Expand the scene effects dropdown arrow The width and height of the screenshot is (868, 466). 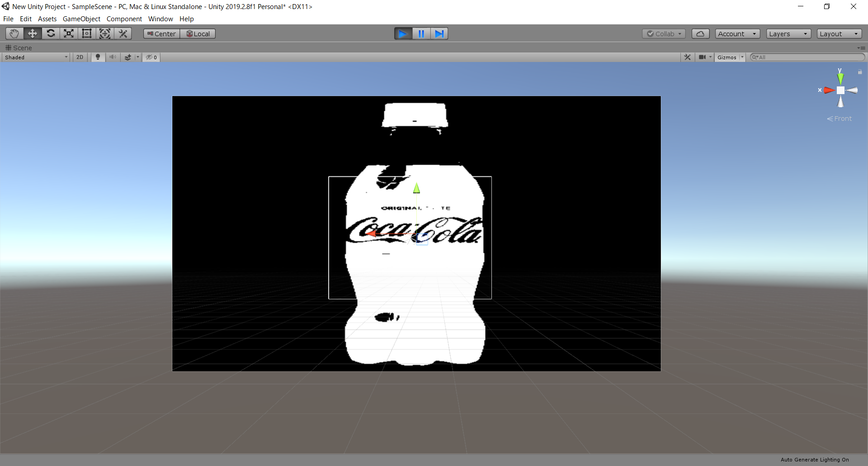138,57
